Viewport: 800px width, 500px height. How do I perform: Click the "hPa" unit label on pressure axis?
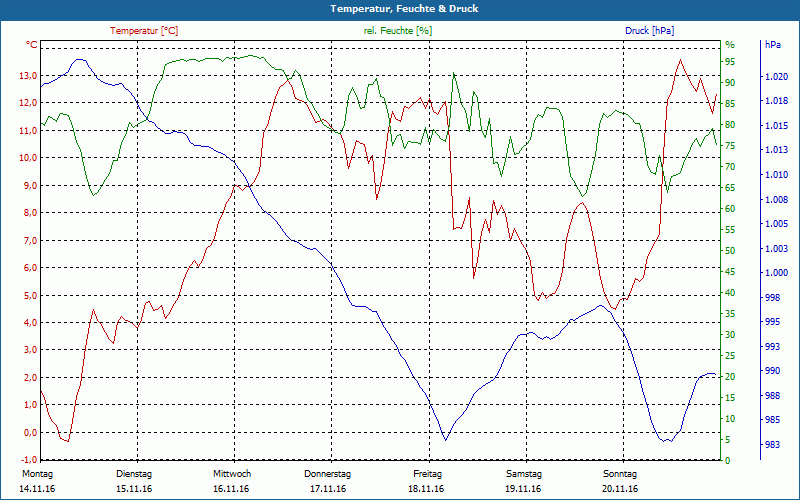click(x=773, y=45)
